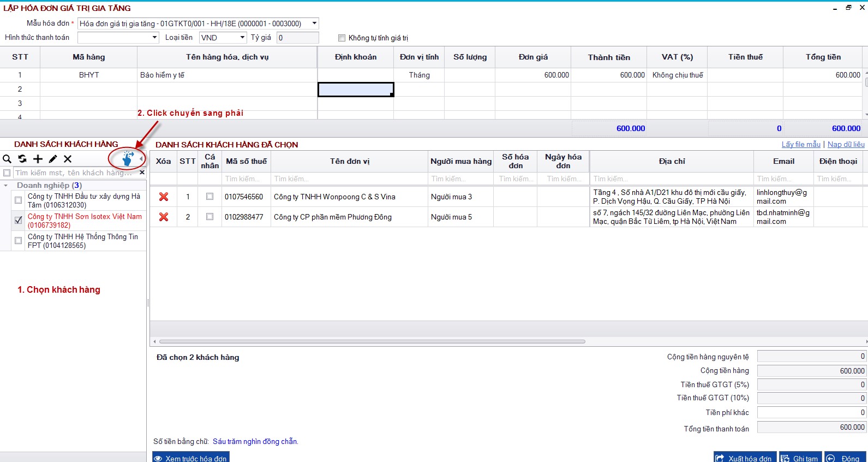Screen dimensions: 868x462
Task: Click the Xuất hóa đơn button
Action: [x=744, y=458]
